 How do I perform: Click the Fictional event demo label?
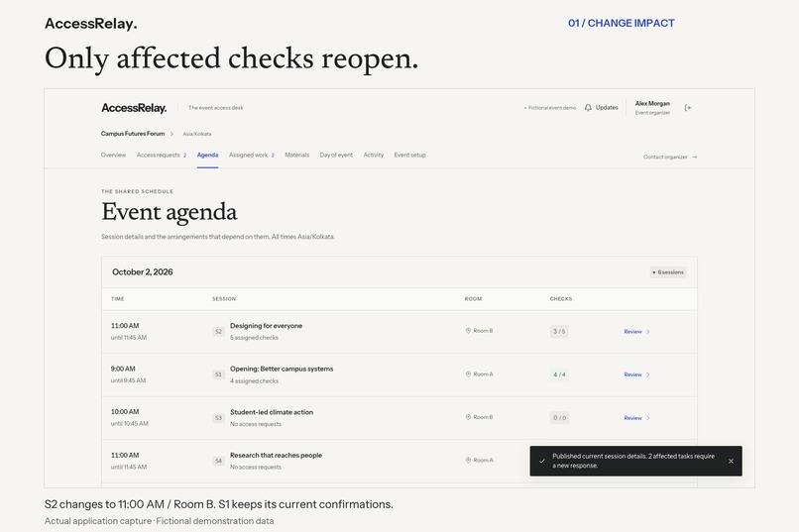coord(550,108)
